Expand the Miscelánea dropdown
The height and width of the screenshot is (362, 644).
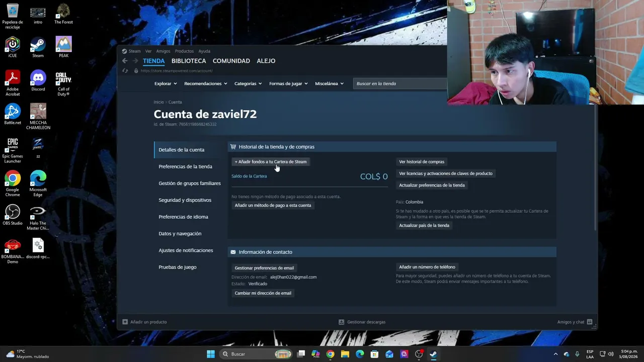329,83
